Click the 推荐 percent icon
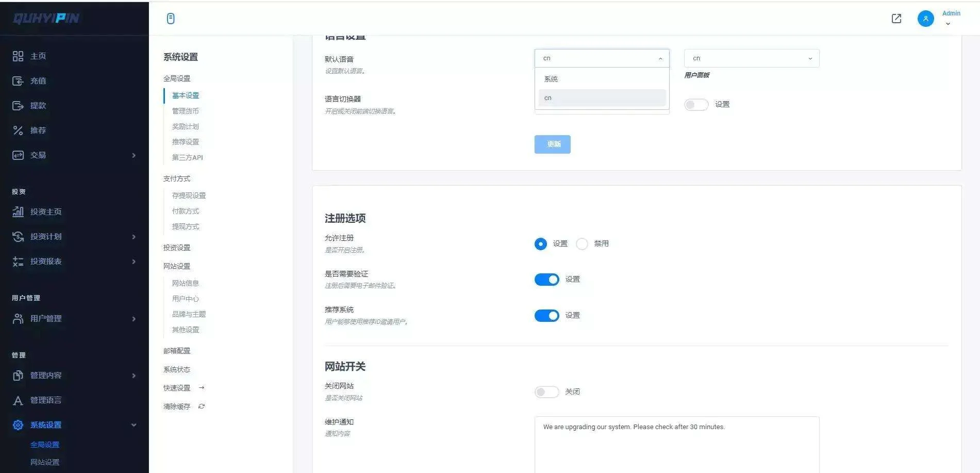 (x=18, y=131)
